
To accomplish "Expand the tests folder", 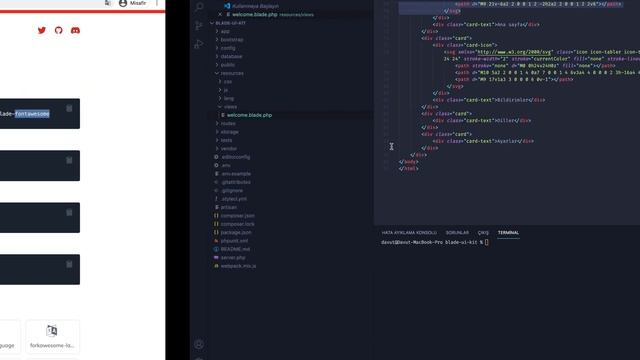I will click(226, 140).
